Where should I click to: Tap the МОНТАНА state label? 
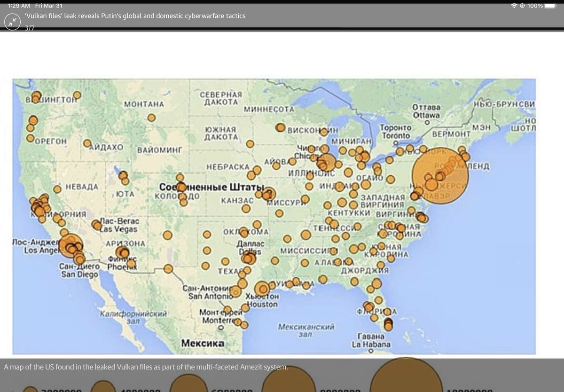(144, 104)
